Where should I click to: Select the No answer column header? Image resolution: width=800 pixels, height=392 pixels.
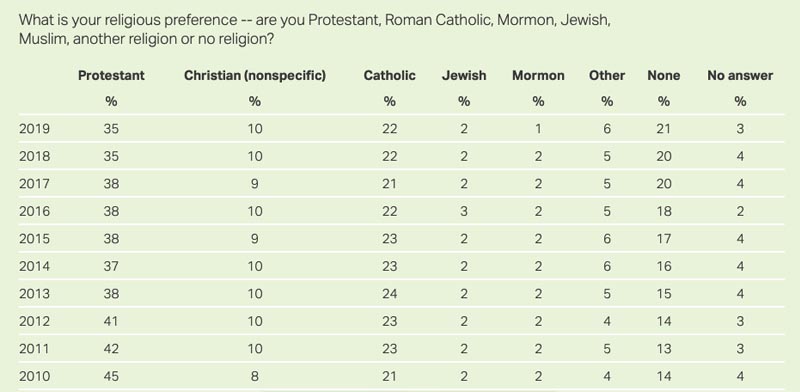[740, 76]
